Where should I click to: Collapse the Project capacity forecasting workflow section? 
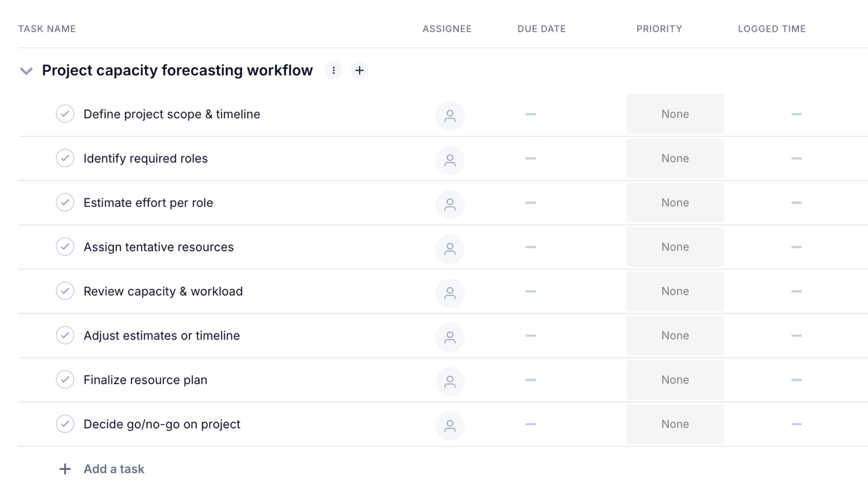[x=26, y=71]
